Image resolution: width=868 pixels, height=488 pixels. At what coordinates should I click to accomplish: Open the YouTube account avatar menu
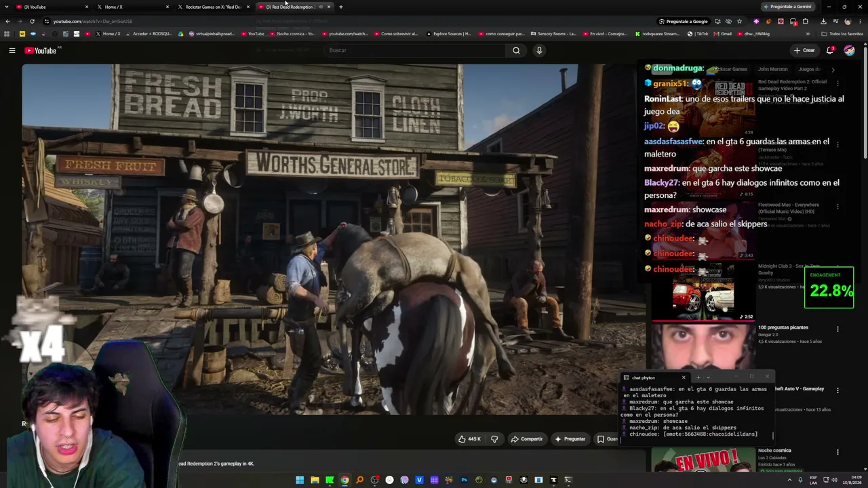pyautogui.click(x=849, y=50)
